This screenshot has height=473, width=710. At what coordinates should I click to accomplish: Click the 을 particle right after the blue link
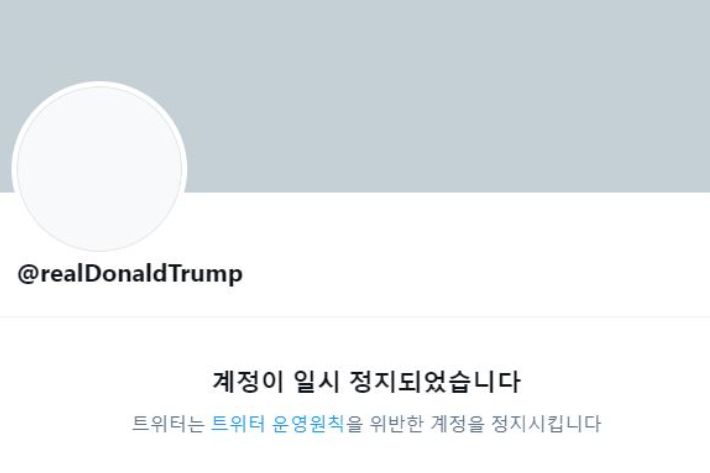click(x=355, y=423)
